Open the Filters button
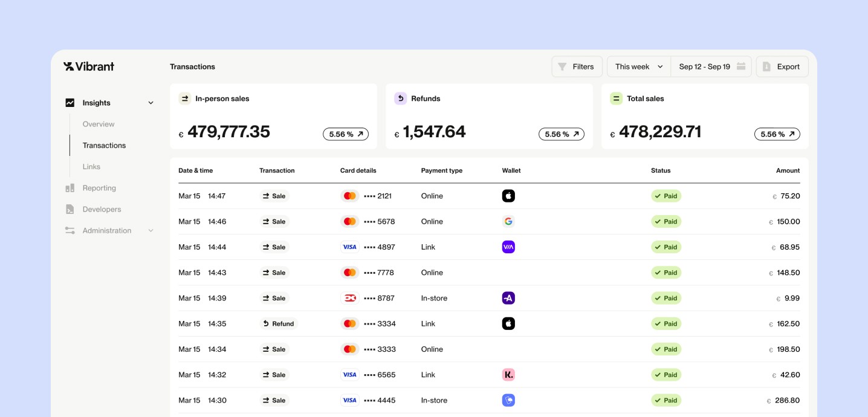 pos(577,66)
